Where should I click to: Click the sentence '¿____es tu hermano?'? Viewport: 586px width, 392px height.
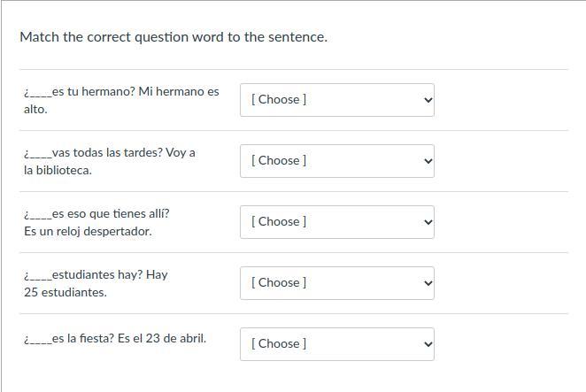[80, 91]
